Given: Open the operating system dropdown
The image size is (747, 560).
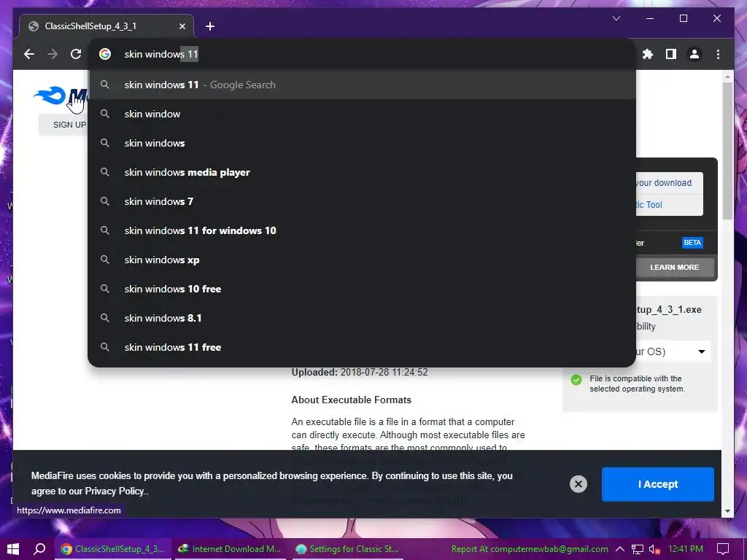Looking at the screenshot, I should pos(673,352).
